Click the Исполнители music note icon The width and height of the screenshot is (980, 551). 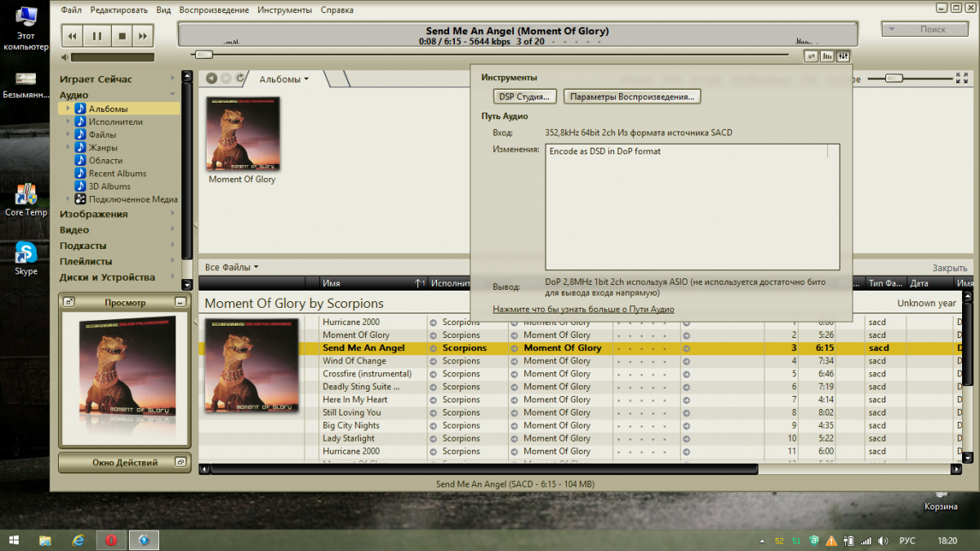[80, 122]
